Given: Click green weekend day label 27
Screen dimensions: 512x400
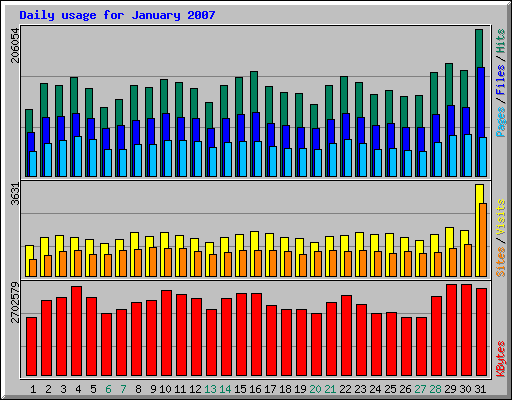Looking at the screenshot, I should click(x=420, y=389).
